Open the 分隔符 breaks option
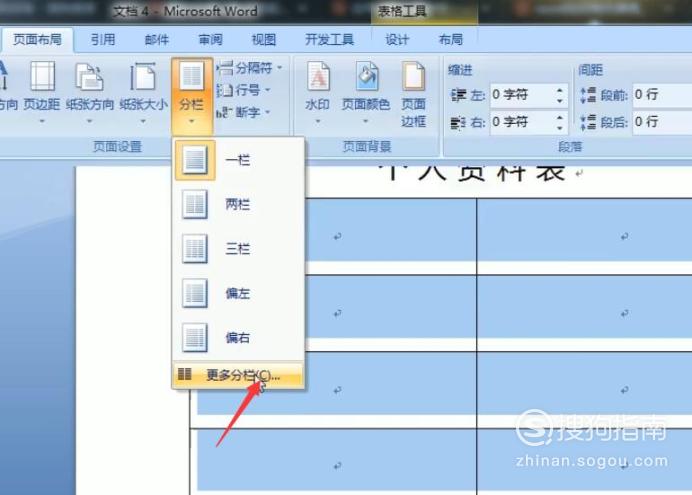This screenshot has height=495, width=692. (249, 68)
